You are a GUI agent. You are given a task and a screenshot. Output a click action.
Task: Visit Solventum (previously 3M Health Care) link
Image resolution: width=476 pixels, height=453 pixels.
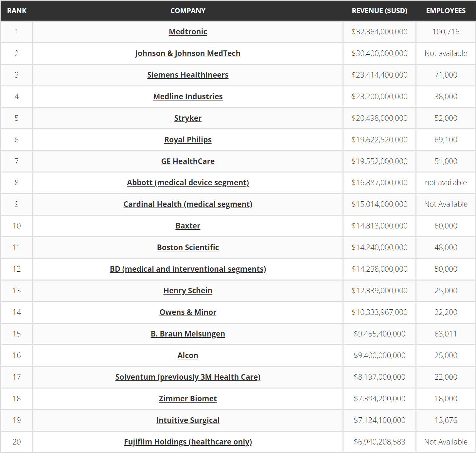pyautogui.click(x=188, y=377)
